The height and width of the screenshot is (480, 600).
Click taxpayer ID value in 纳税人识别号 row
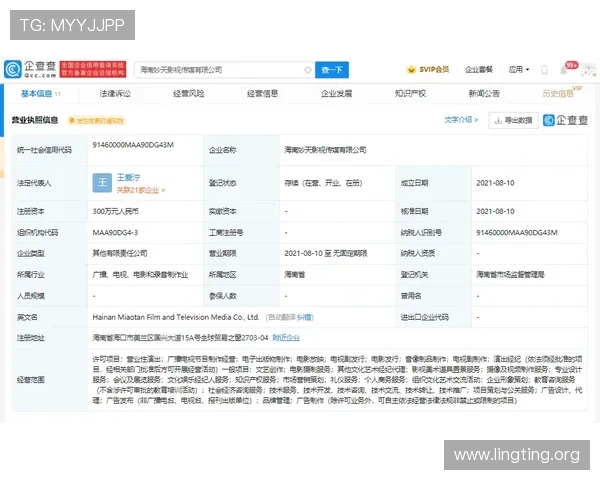tap(517, 232)
